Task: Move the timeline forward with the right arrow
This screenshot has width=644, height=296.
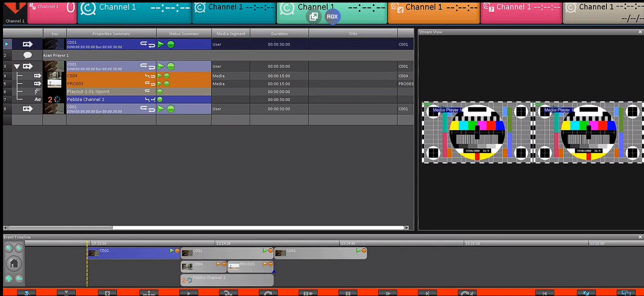Action: pyautogui.click(x=19, y=248)
